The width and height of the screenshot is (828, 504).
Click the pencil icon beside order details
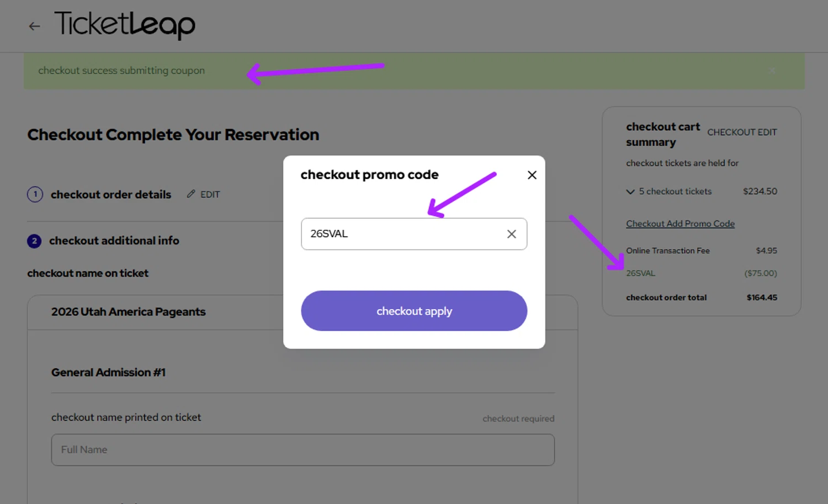(191, 194)
